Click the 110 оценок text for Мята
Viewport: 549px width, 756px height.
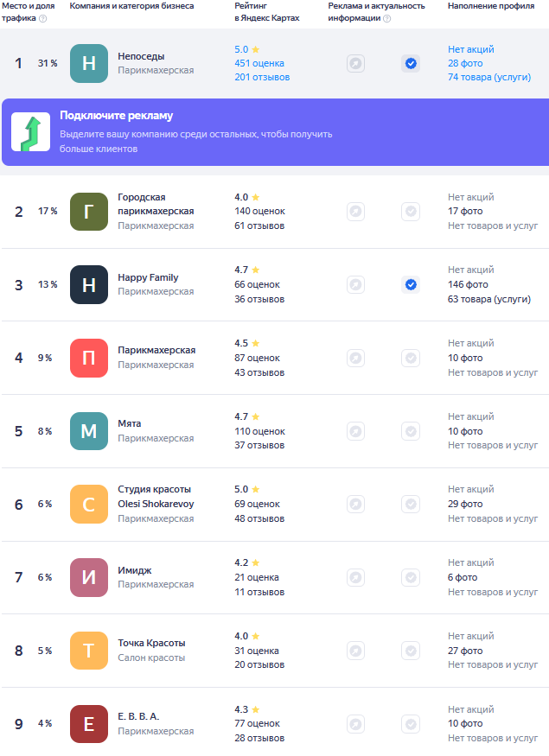259,431
